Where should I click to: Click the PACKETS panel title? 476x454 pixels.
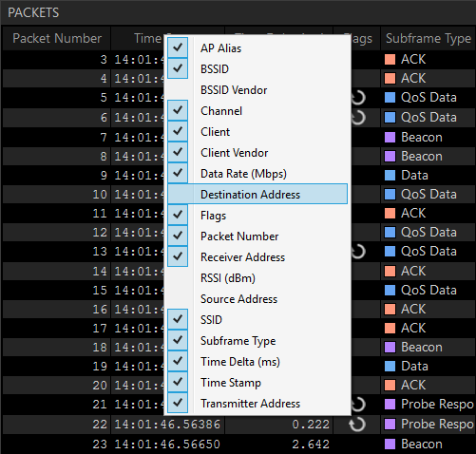pos(33,12)
